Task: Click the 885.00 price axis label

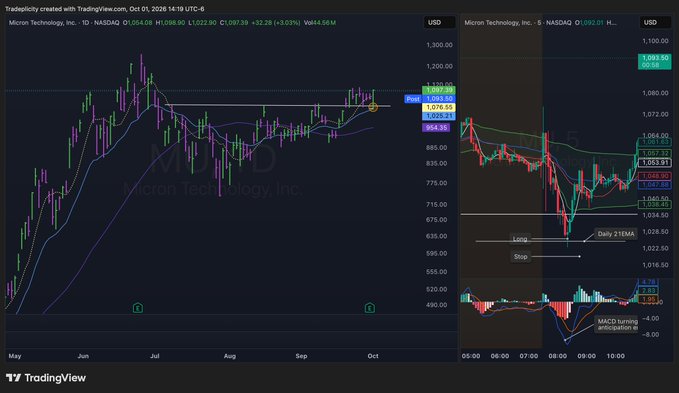Action: [436, 148]
